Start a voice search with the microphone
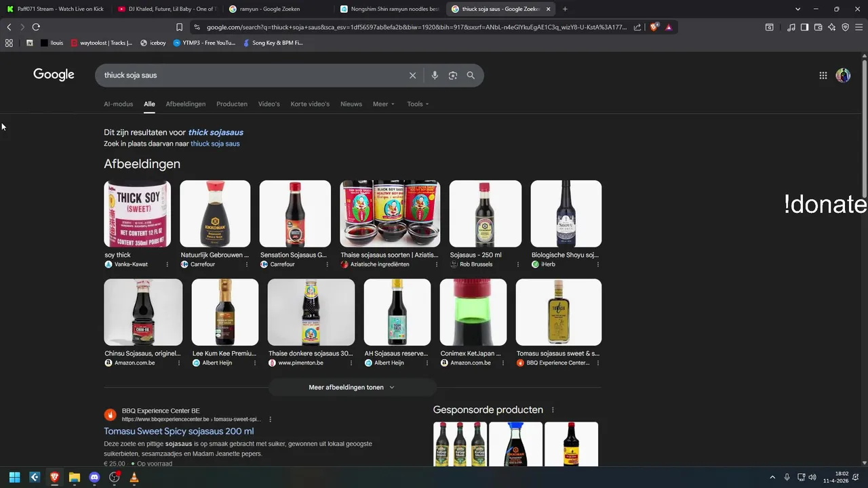 click(435, 75)
